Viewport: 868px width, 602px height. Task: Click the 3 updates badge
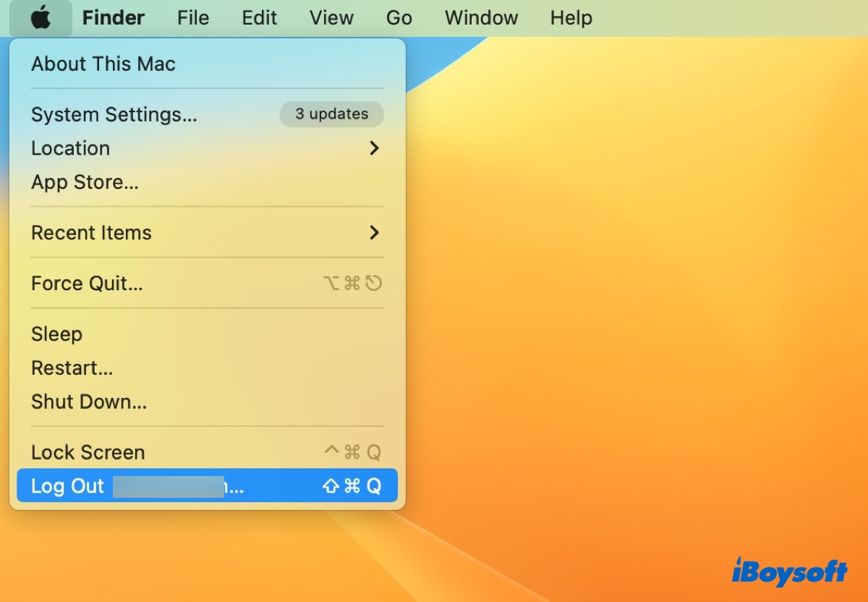pos(331,114)
